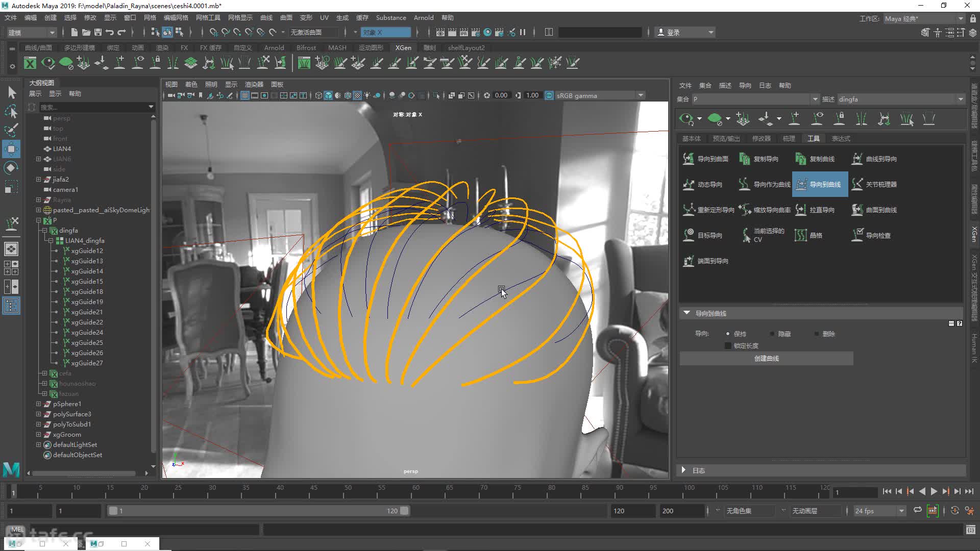Click the 登录 account button
Viewport: 980px width, 551px height.
(685, 32)
